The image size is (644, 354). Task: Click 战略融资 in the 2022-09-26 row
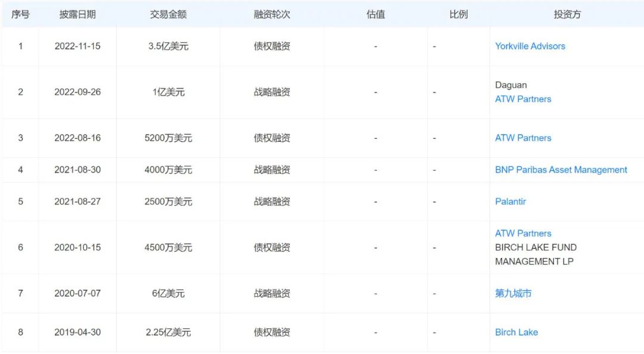272,92
